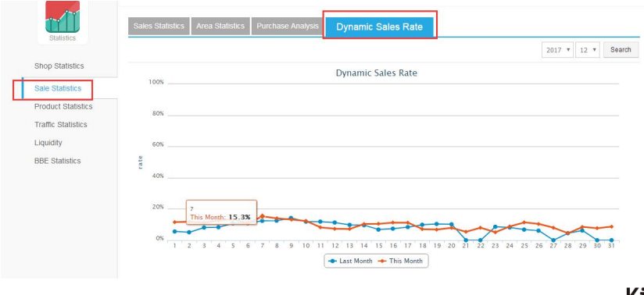Select the Dynamic Sales Rate tab
Image resolution: width=644 pixels, height=295 pixels.
pyautogui.click(x=379, y=27)
